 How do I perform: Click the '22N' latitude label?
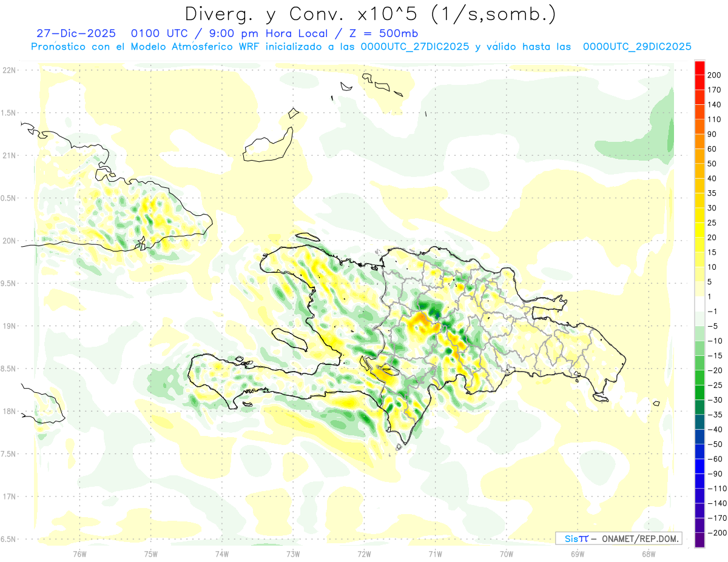(9, 70)
